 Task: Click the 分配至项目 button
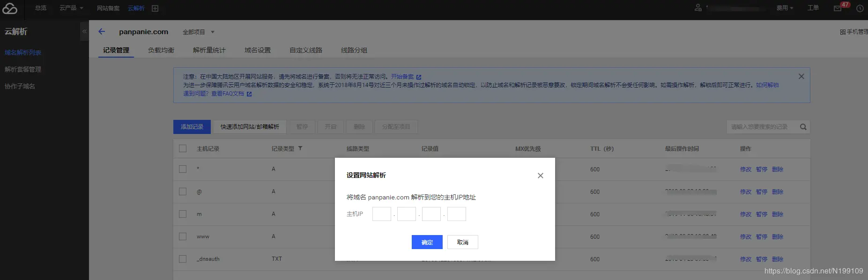(x=396, y=127)
